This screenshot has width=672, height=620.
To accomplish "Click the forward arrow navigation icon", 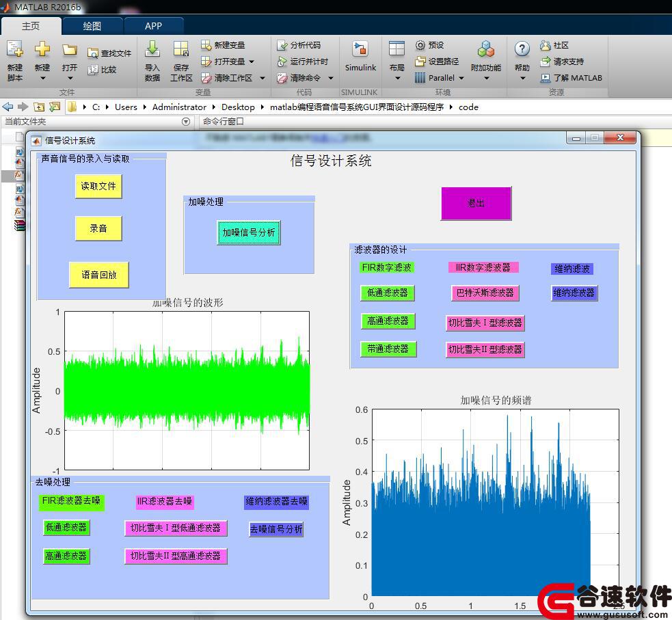I will point(23,107).
